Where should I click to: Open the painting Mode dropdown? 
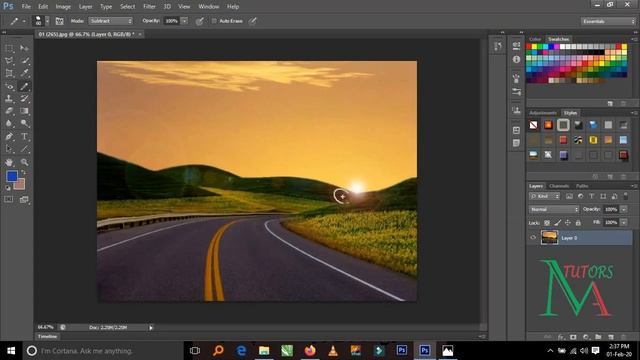click(111, 21)
